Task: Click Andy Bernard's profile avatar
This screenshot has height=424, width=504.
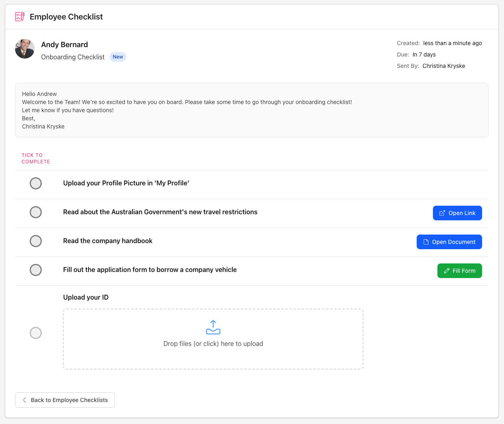Action: tap(25, 49)
